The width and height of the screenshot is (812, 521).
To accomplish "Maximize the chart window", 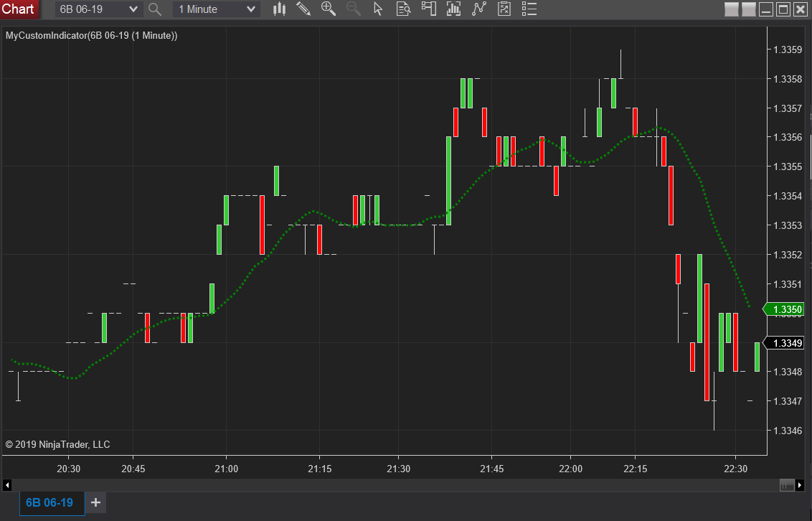I will [x=783, y=9].
